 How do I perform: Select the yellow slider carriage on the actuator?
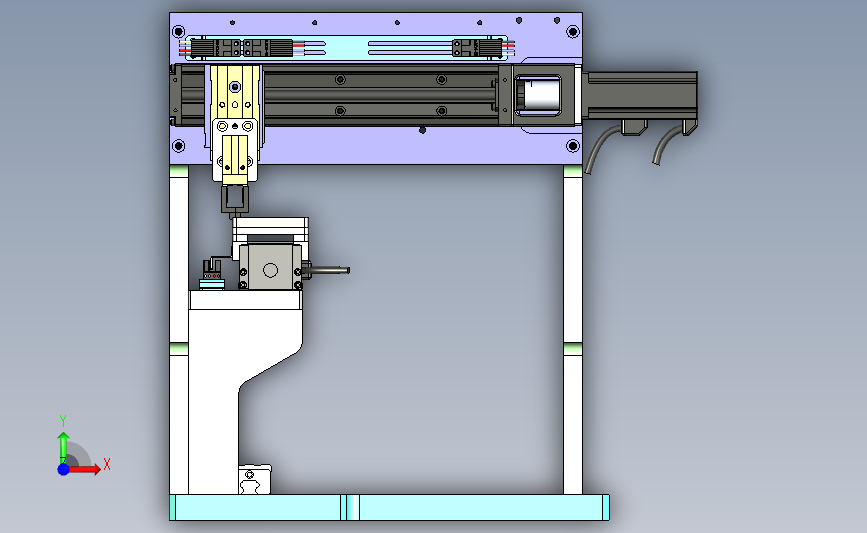point(235,91)
